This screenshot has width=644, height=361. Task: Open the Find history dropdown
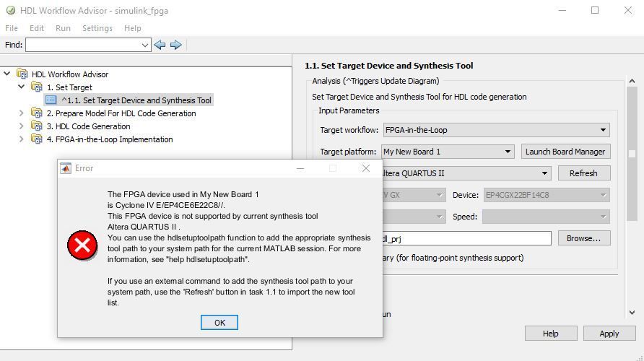click(x=145, y=45)
